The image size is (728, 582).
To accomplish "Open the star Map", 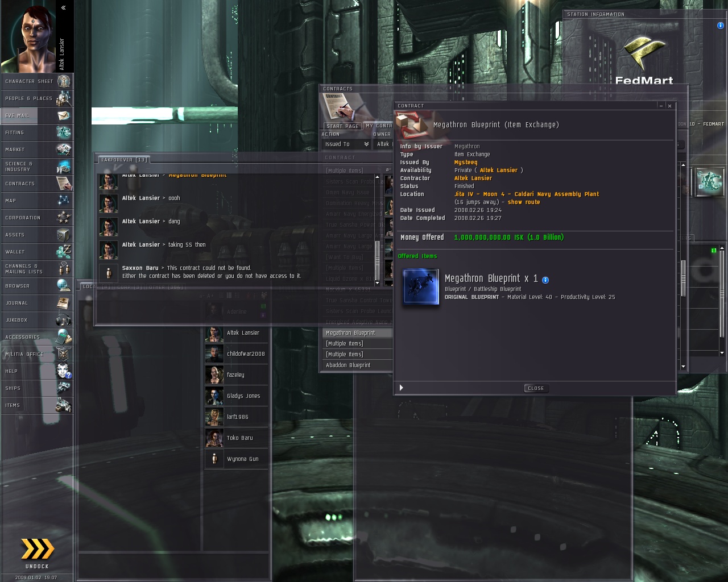I will coord(37,201).
